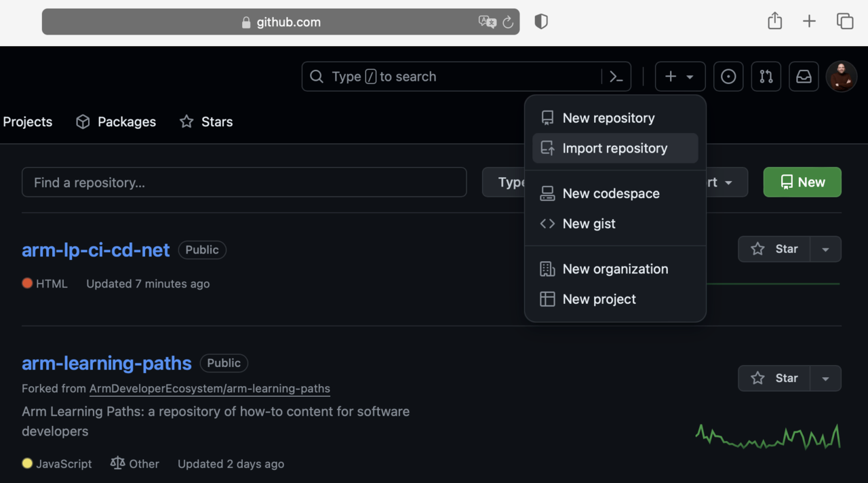
Task: Expand star list dropdown for arm-learning-paths
Action: [x=825, y=379]
